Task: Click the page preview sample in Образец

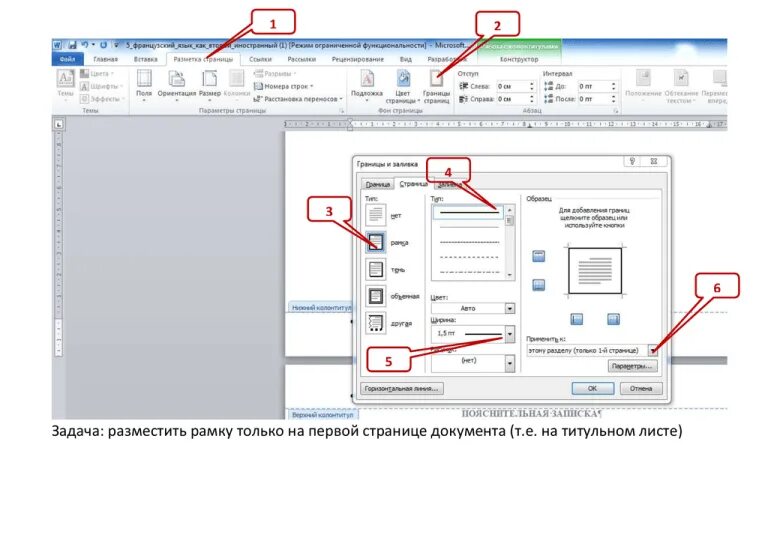Action: [x=595, y=270]
